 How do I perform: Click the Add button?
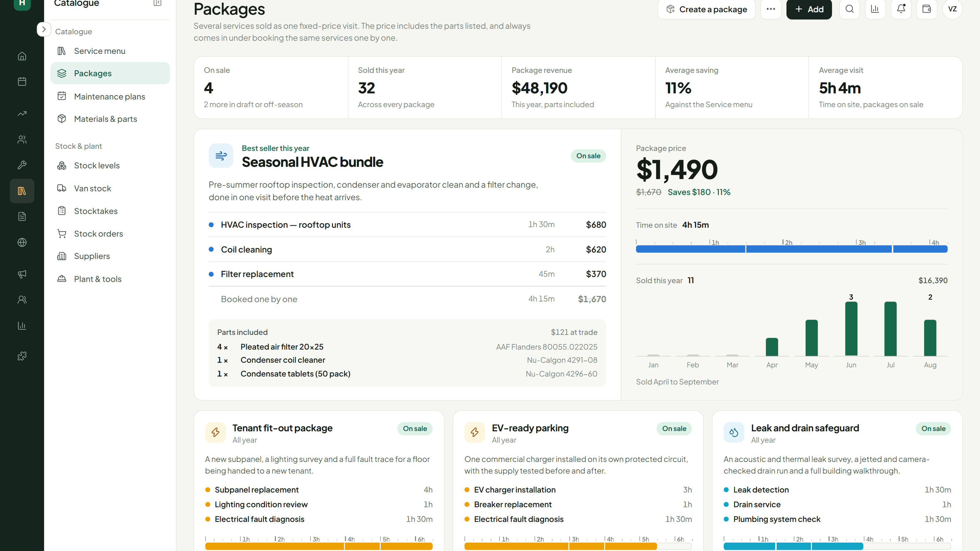809,9
